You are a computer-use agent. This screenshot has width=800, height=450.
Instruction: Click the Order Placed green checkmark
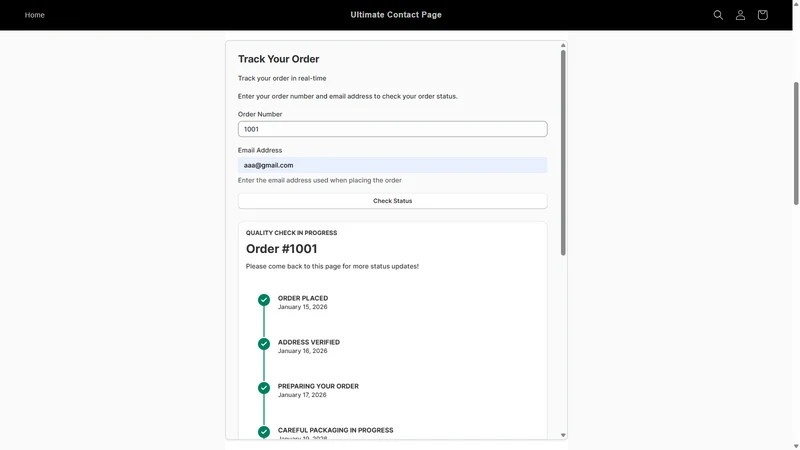tap(264, 299)
